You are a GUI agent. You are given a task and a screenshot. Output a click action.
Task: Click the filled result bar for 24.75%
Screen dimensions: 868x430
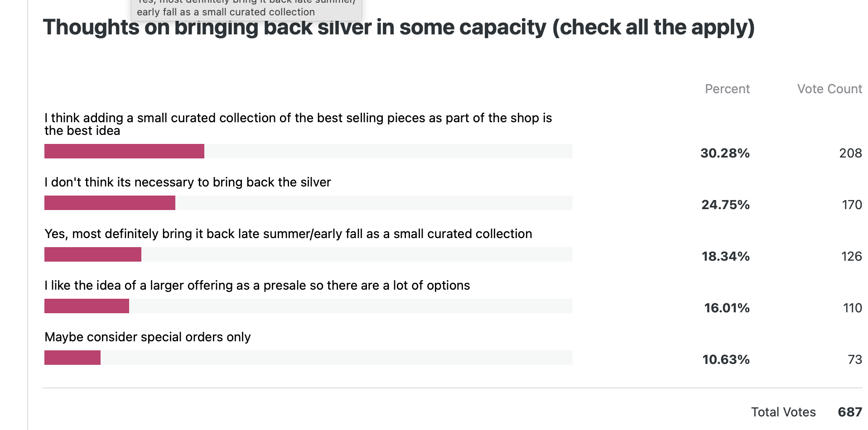(x=110, y=203)
